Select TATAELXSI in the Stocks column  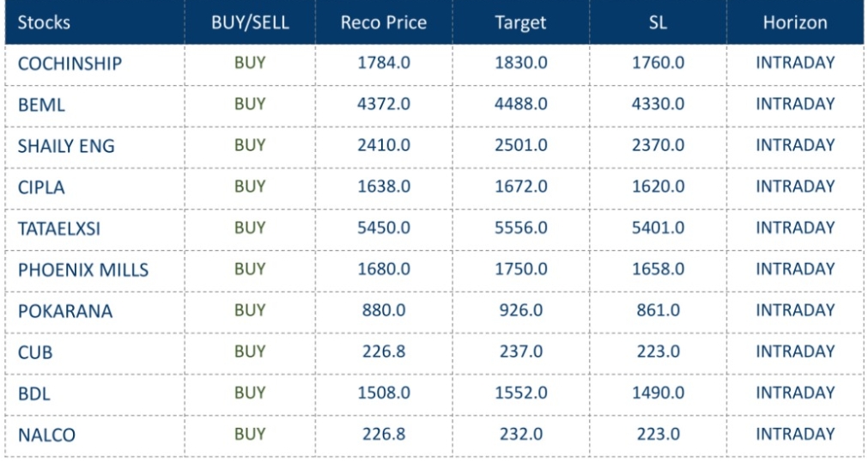(x=59, y=229)
